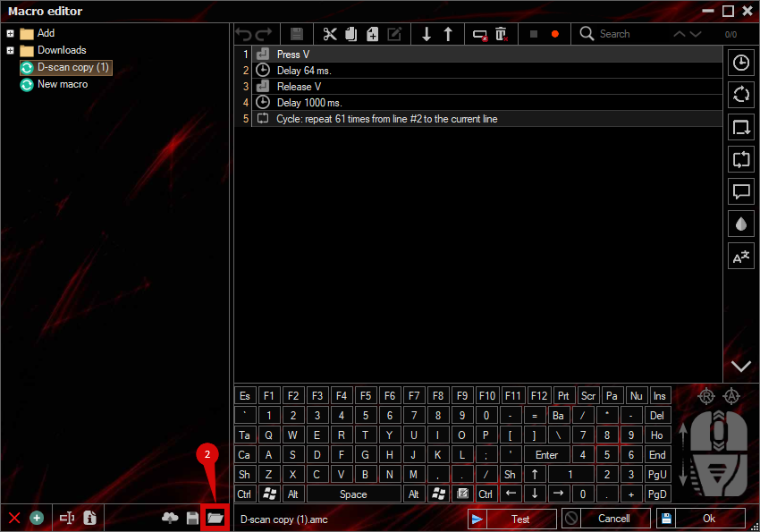This screenshot has height=532, width=760.
Task: Expand more commands with bottom chevron
Action: [x=740, y=366]
